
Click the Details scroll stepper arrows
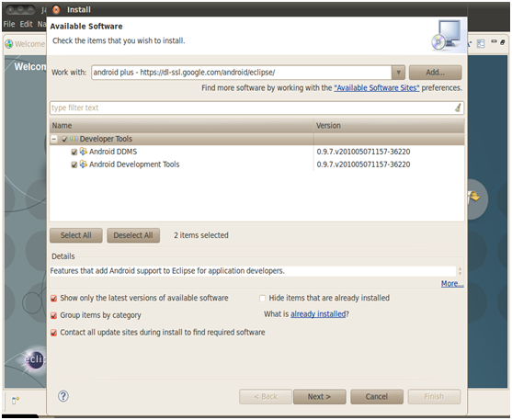pos(460,271)
